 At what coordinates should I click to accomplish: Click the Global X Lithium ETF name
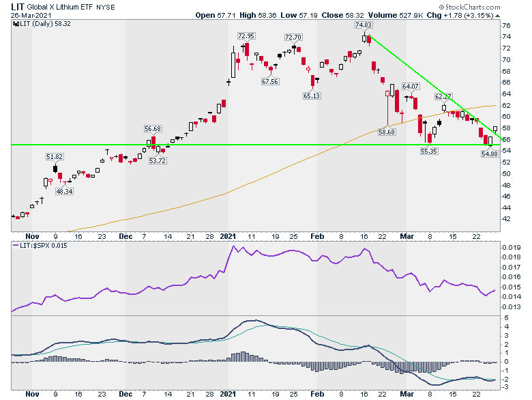tap(60, 7)
